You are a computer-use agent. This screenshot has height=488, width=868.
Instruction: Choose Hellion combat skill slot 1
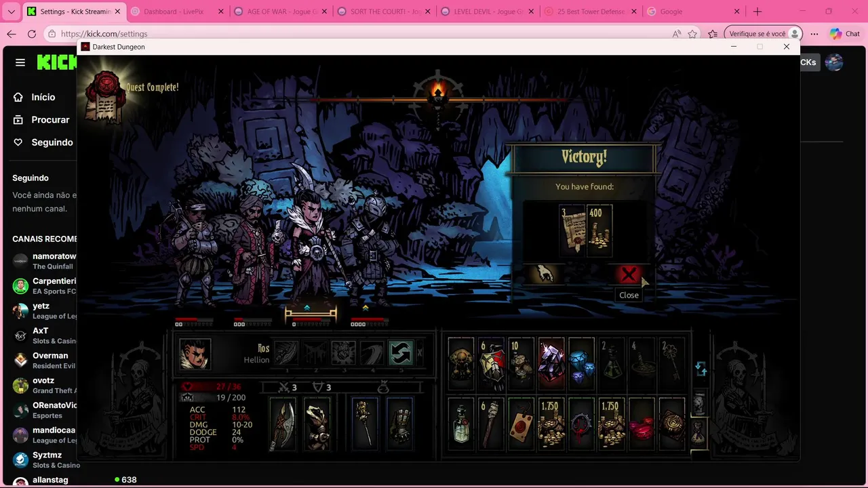pos(286,353)
